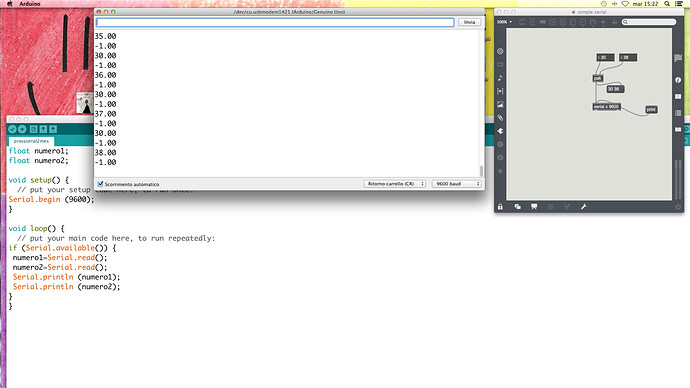The width and height of the screenshot is (690, 388).
Task: Toggle presentation mode icon in Max bottom bar
Action: pyautogui.click(x=534, y=207)
